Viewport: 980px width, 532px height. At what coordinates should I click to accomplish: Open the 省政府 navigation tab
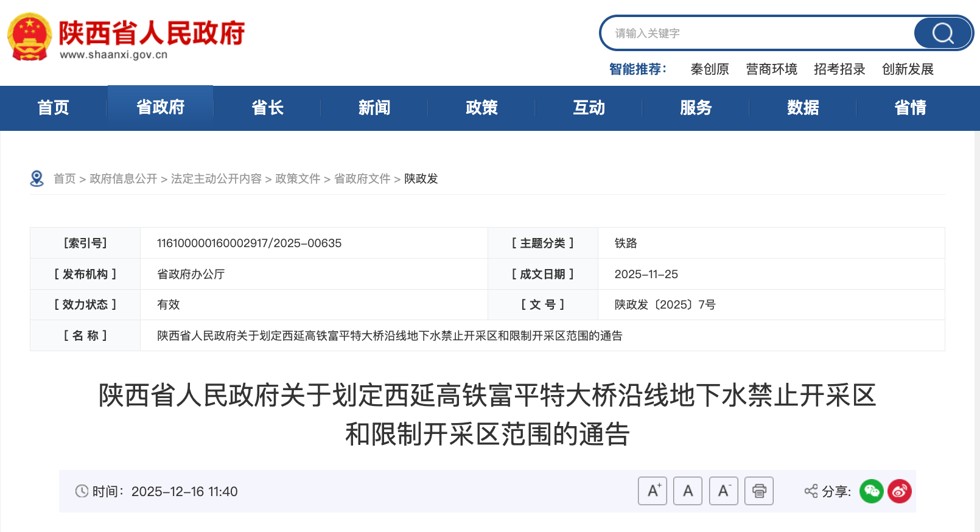pyautogui.click(x=161, y=108)
